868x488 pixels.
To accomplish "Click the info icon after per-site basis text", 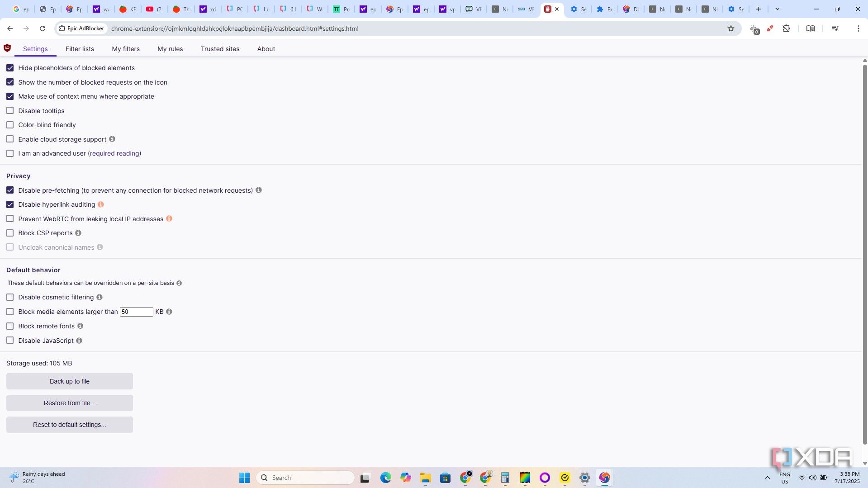I will tap(179, 283).
